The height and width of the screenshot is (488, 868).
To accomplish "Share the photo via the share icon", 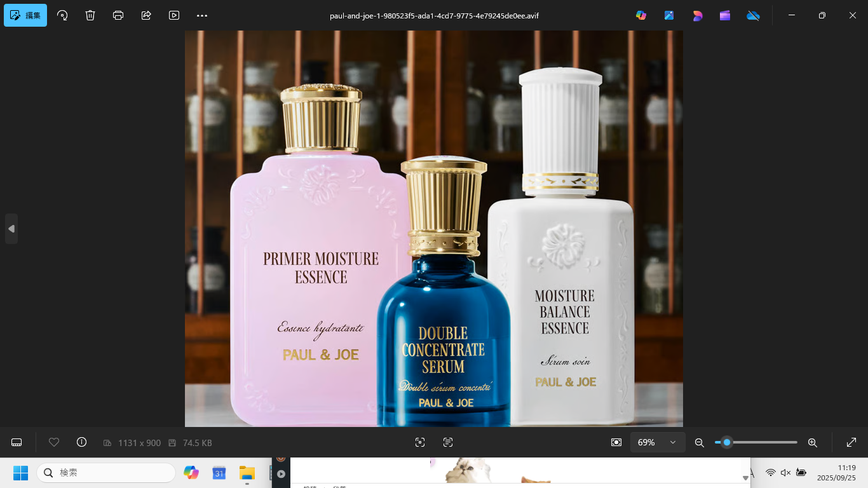I will [146, 15].
